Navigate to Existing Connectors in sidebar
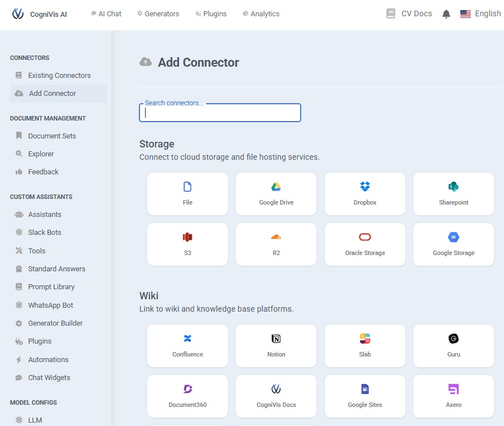The width and height of the screenshot is (504, 426). tap(59, 76)
